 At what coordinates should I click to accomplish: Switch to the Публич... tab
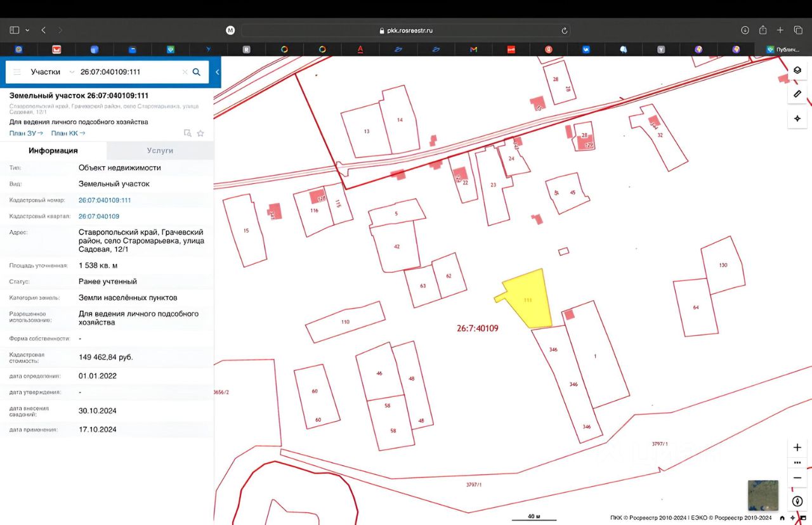(783, 49)
